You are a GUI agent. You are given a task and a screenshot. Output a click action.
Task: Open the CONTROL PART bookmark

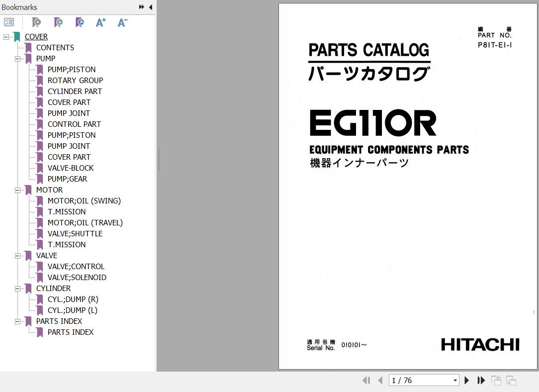click(74, 124)
